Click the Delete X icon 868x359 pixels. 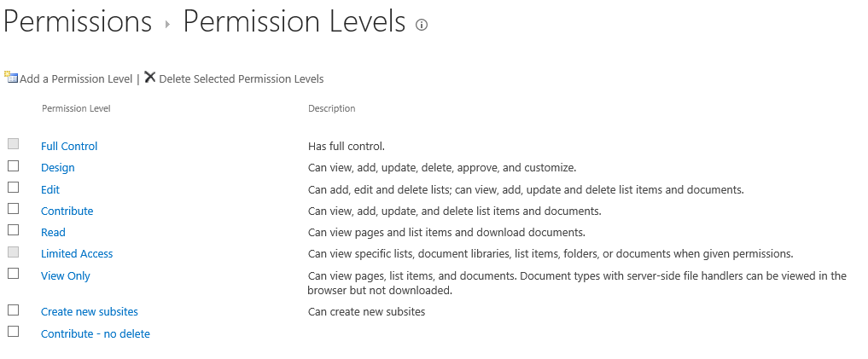pyautogui.click(x=150, y=78)
